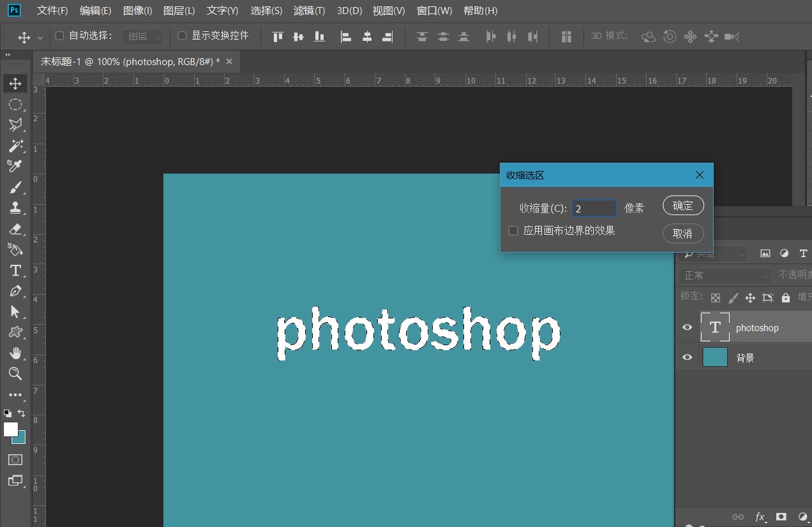Viewport: 812px width, 527px height.
Task: Filter layers by adjustment layer kind
Action: [785, 253]
